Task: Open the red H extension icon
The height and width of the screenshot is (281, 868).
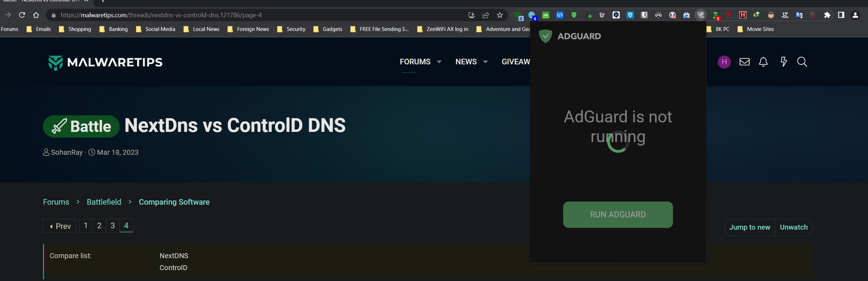Action: tap(743, 15)
